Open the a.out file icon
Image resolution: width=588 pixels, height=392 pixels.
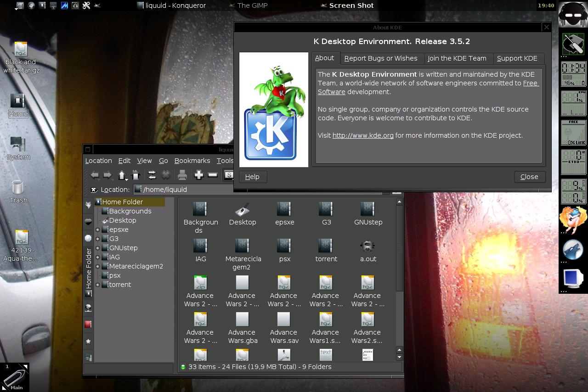click(367, 251)
